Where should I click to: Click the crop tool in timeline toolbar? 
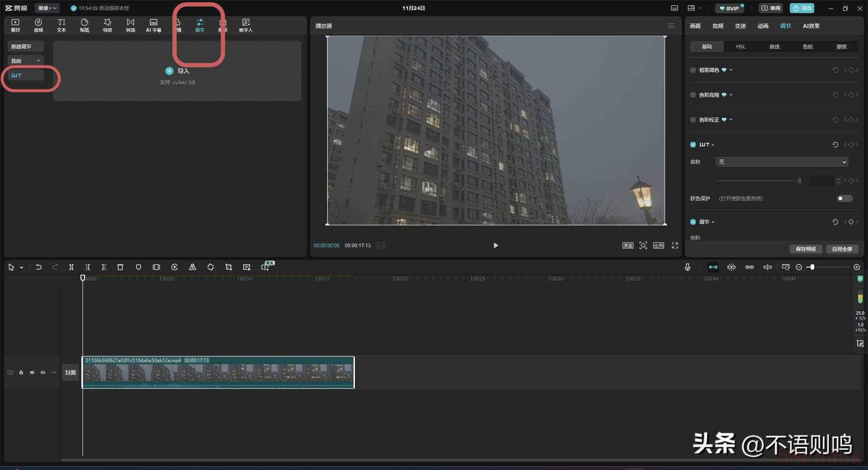click(x=228, y=267)
